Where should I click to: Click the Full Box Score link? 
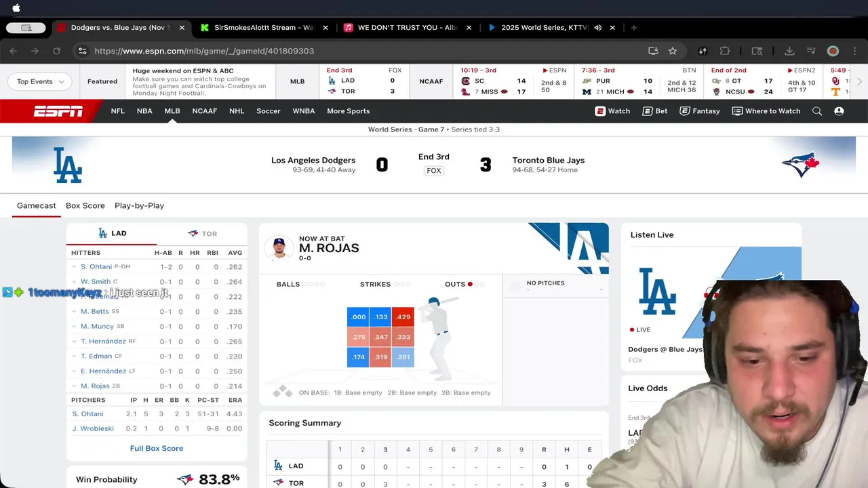(157, 448)
